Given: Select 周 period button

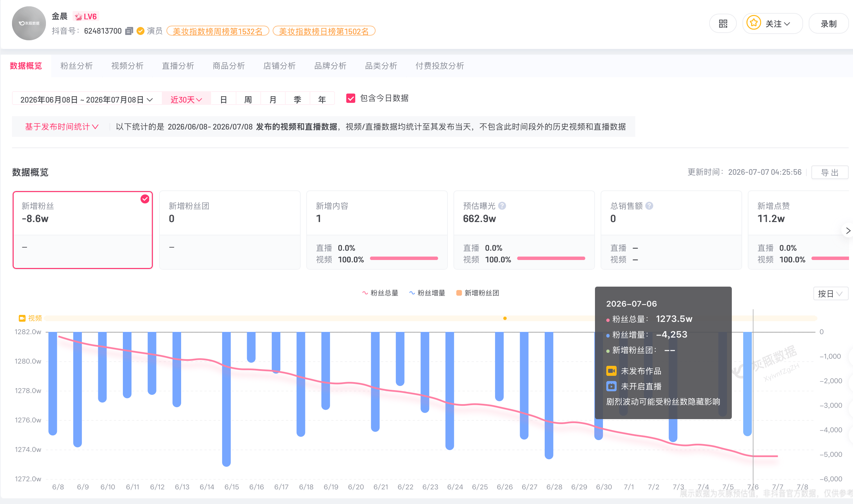Looking at the screenshot, I should coord(248,100).
